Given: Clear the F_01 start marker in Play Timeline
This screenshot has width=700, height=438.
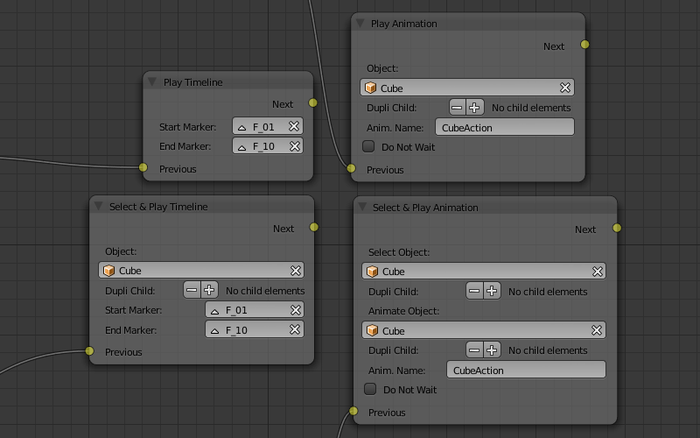Looking at the screenshot, I should point(294,127).
